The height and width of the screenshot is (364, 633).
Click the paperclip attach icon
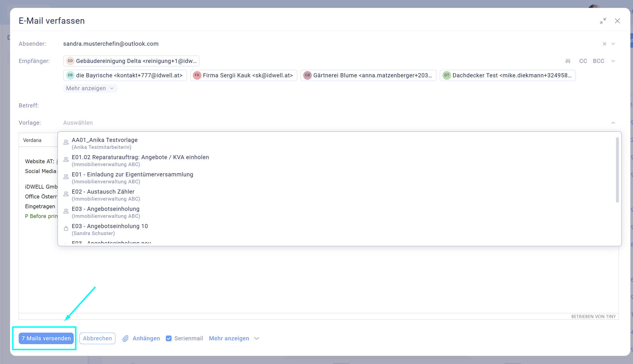point(125,338)
